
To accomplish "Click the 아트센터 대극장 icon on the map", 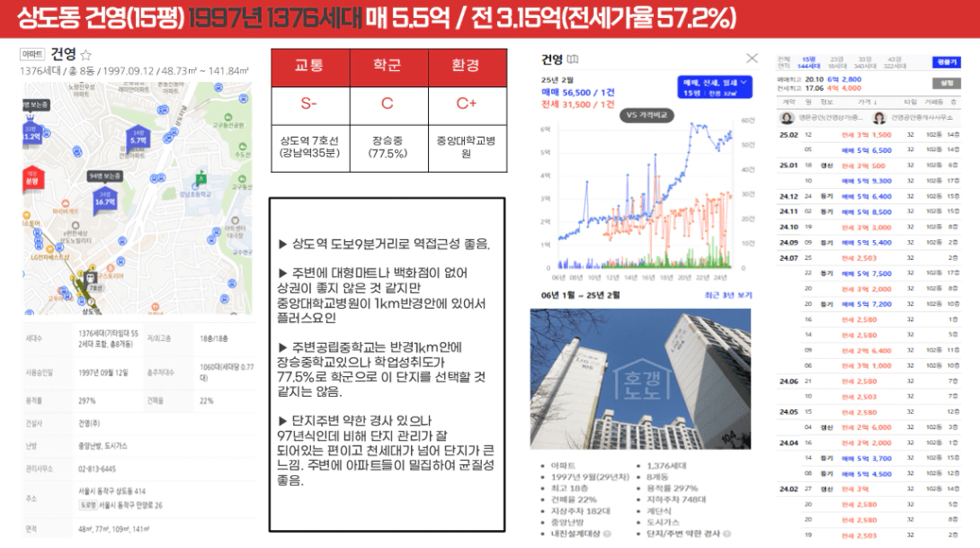I will (x=235, y=220).
